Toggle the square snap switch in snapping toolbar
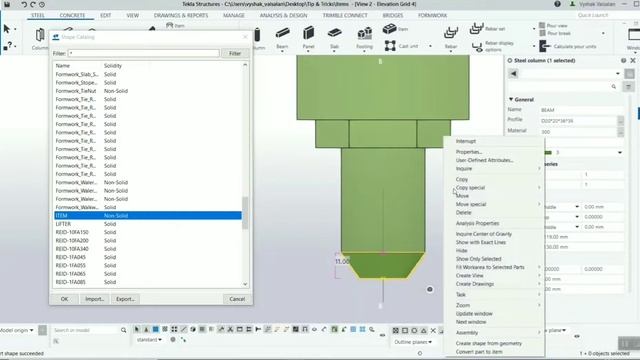Image resolution: width=640 pixels, height=360 pixels. click(405, 330)
